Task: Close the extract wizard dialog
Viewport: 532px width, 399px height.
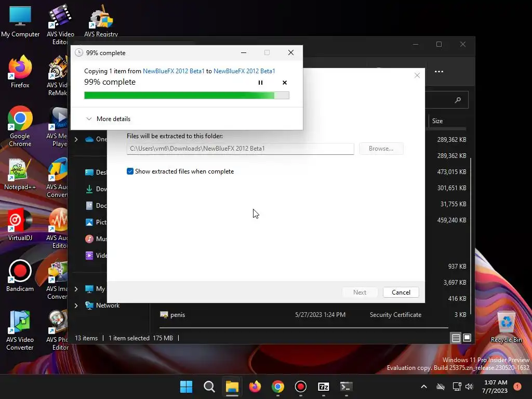Action: coord(417,75)
